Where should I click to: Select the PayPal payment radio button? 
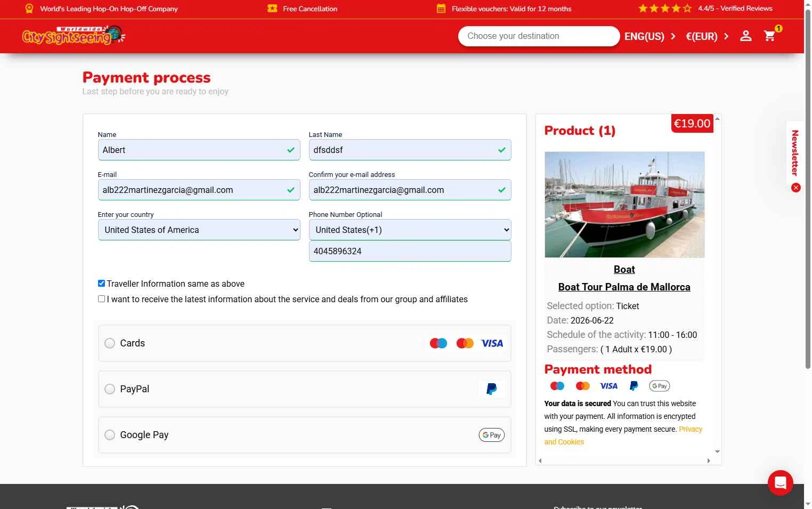110,389
